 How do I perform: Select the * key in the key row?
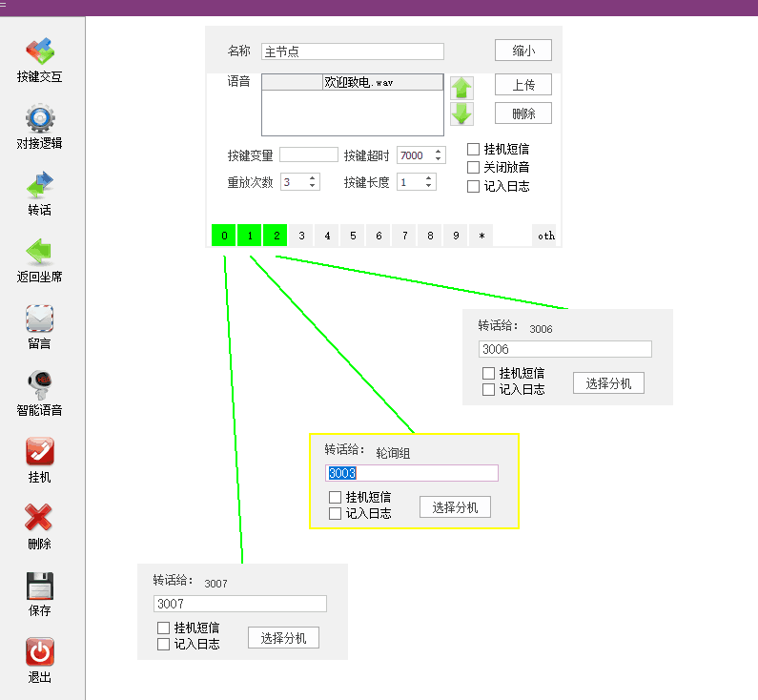click(481, 236)
